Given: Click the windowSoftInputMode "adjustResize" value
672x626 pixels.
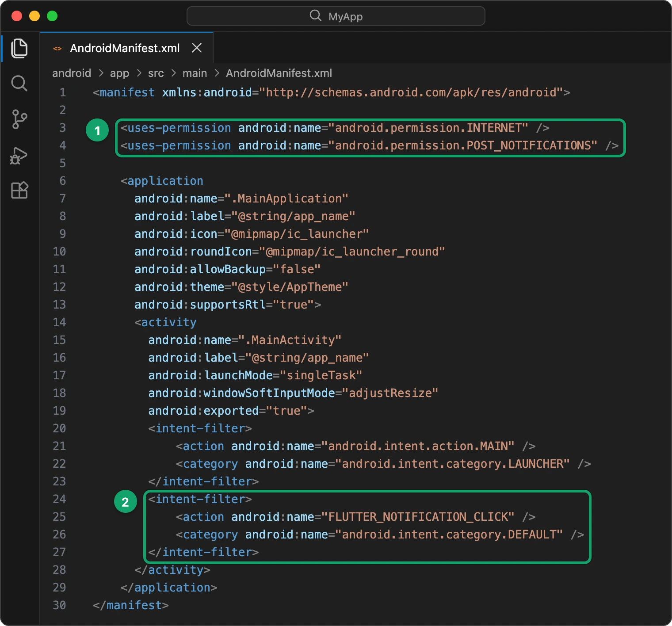Looking at the screenshot, I should coord(390,393).
